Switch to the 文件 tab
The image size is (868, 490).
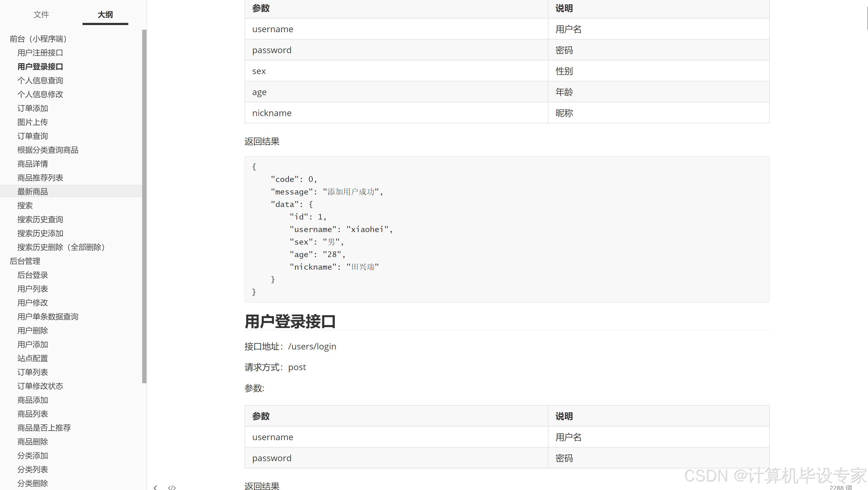coord(41,14)
